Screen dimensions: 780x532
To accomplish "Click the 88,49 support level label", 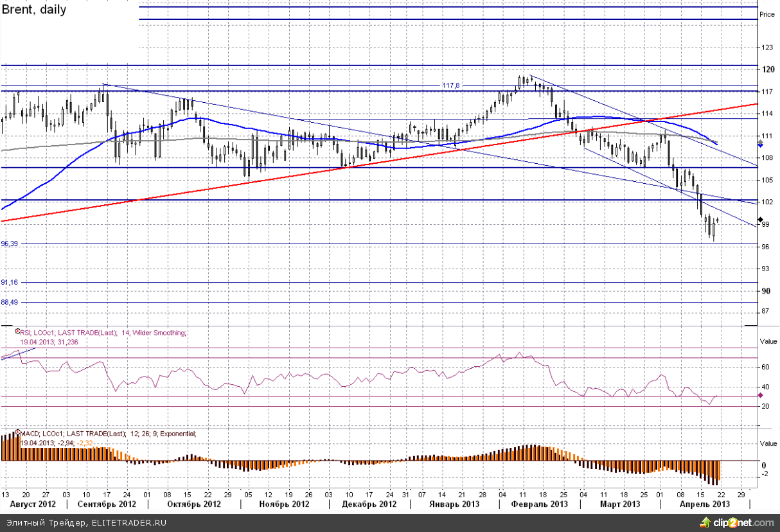I will (x=10, y=302).
